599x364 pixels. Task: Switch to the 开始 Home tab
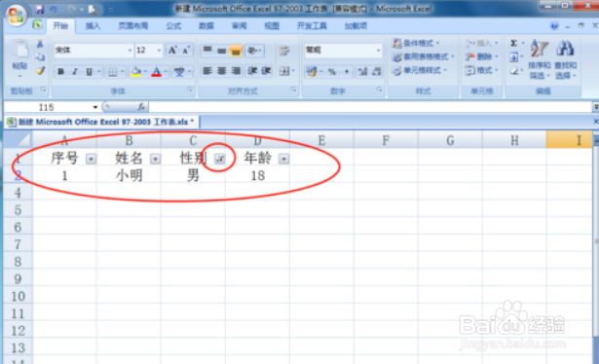pos(60,26)
